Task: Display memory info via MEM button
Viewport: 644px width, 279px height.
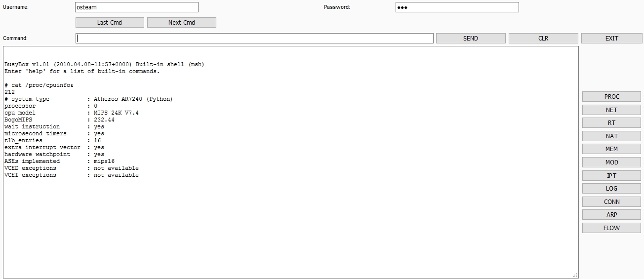Action: click(x=611, y=149)
